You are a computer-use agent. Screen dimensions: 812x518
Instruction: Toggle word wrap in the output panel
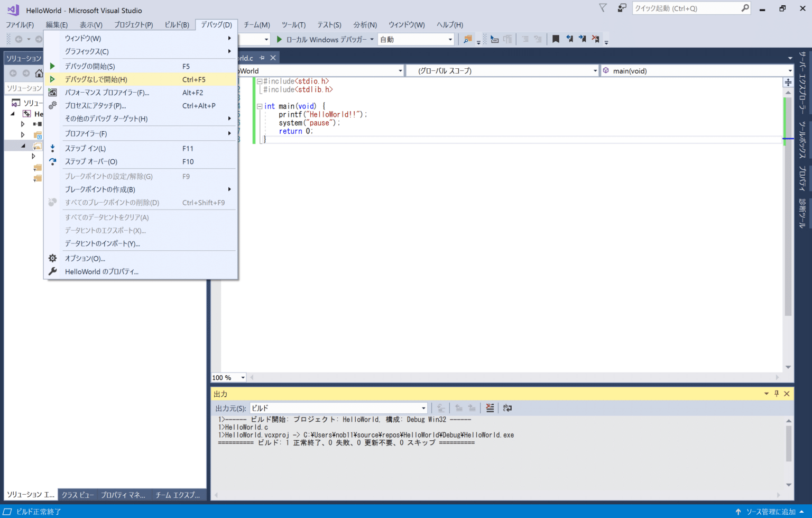click(x=507, y=407)
